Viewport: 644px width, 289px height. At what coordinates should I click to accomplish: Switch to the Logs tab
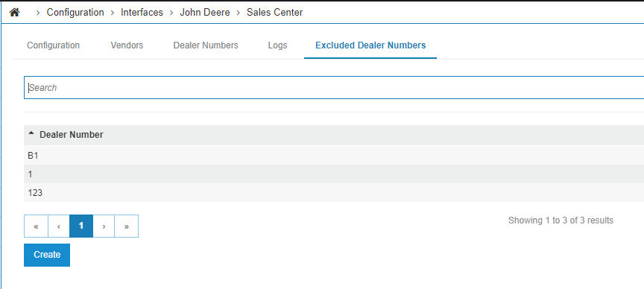(277, 45)
